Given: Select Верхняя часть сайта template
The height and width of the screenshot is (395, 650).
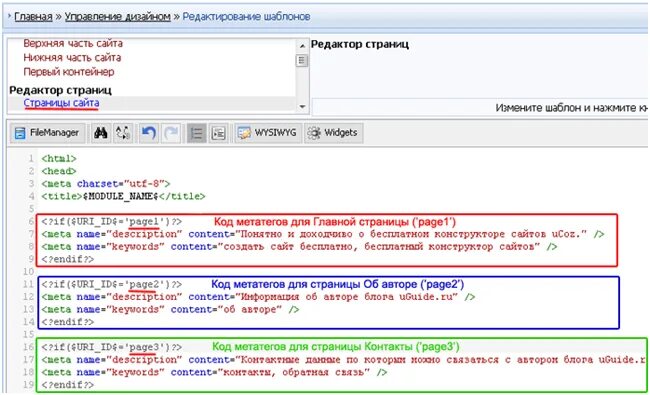Looking at the screenshot, I should click(x=73, y=44).
